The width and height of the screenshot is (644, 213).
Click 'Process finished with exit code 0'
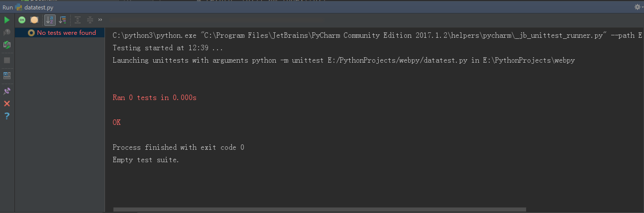tap(178, 147)
